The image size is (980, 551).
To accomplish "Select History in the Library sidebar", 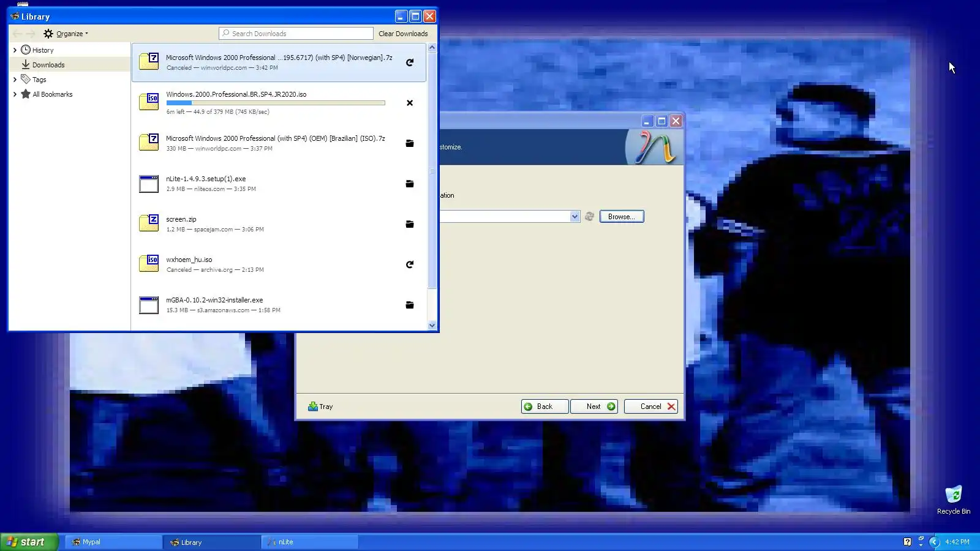I will [69, 50].
